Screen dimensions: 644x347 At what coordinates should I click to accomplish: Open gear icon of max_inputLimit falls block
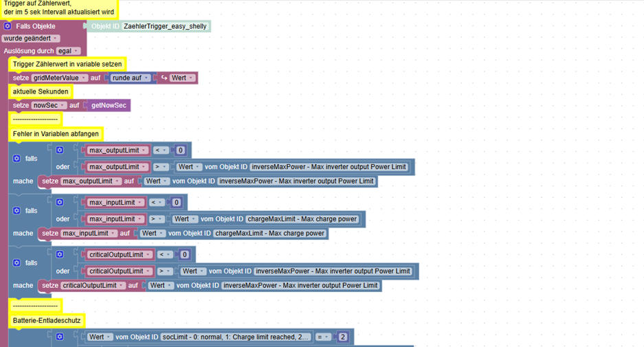(16, 210)
